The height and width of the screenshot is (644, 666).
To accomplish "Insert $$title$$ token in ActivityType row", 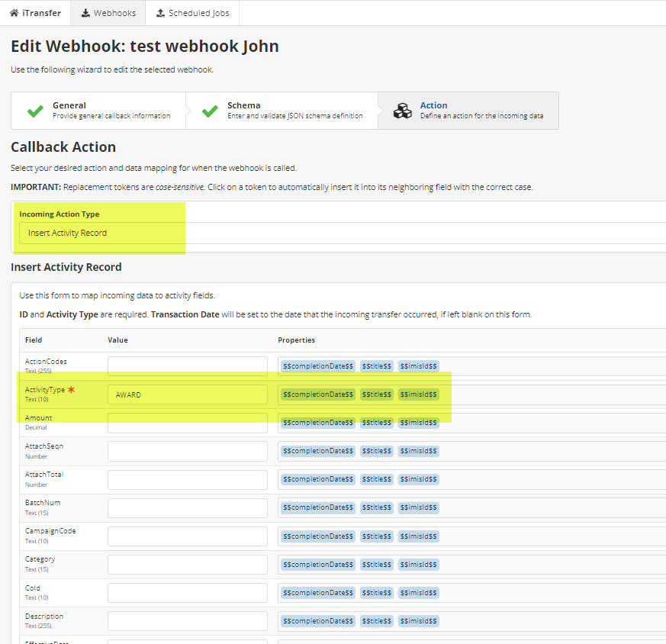I will 376,394.
